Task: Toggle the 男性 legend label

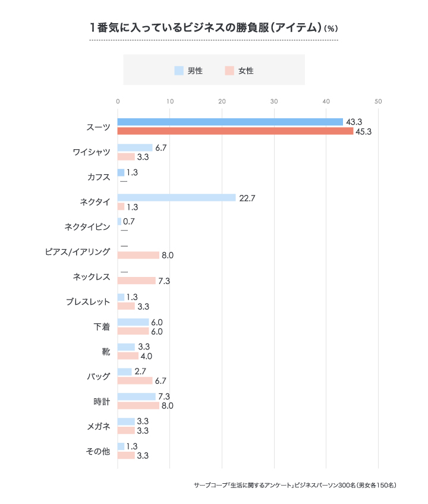Action: point(195,71)
